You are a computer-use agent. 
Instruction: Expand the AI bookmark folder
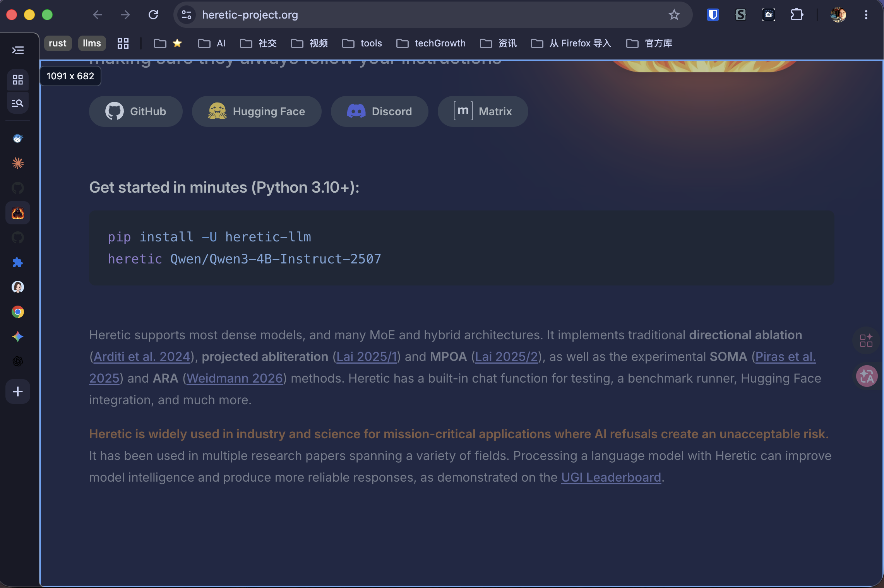tap(212, 43)
